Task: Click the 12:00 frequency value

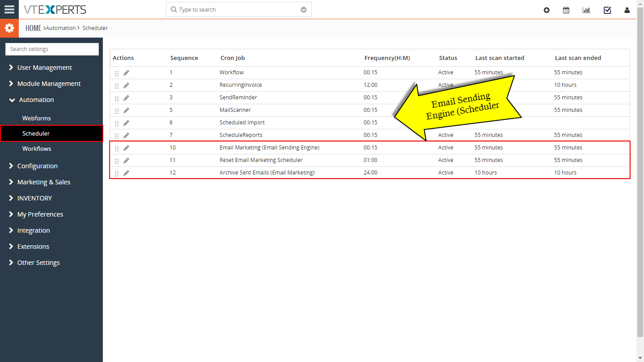Action: click(370, 85)
